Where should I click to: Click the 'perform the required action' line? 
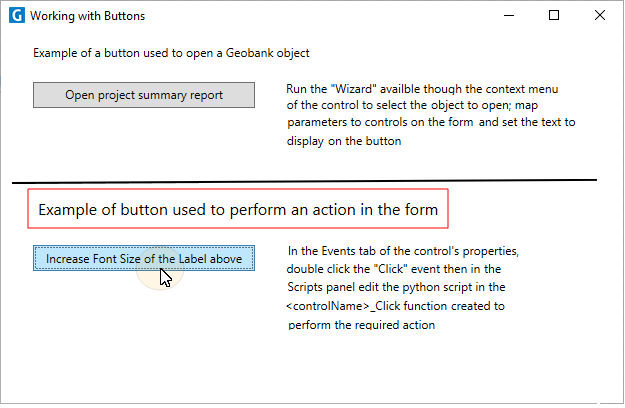point(361,325)
